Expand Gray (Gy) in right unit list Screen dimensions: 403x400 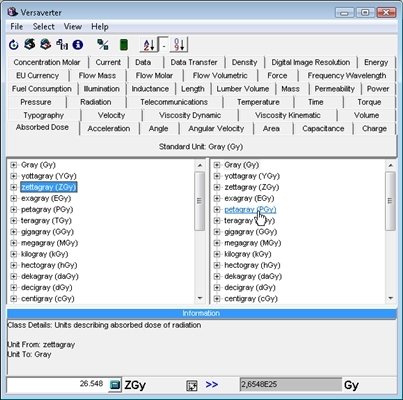tap(217, 165)
